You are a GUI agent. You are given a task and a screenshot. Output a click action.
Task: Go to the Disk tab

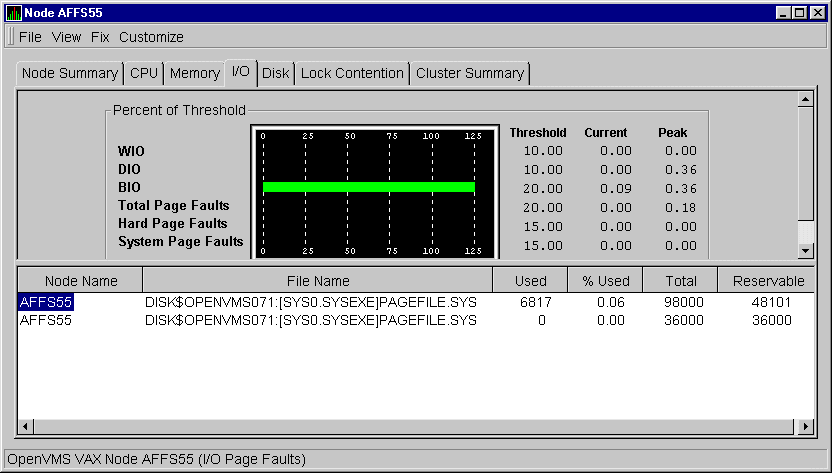pyautogui.click(x=275, y=73)
